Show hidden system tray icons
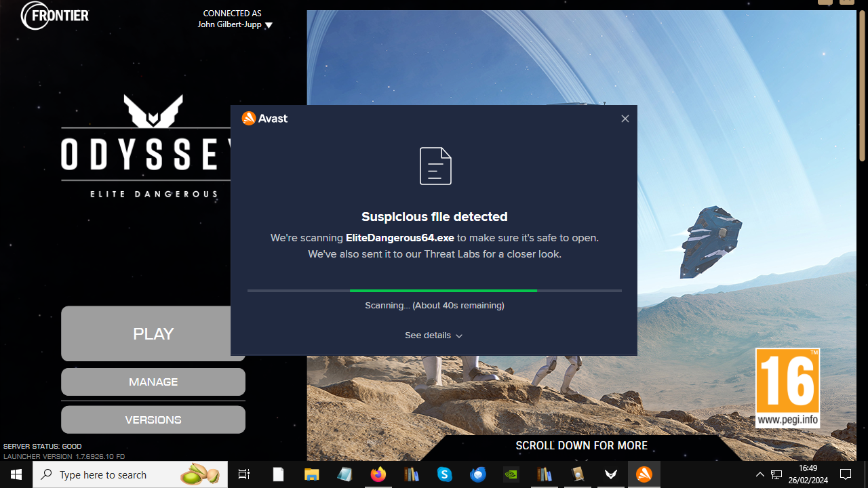868x488 pixels. (759, 474)
